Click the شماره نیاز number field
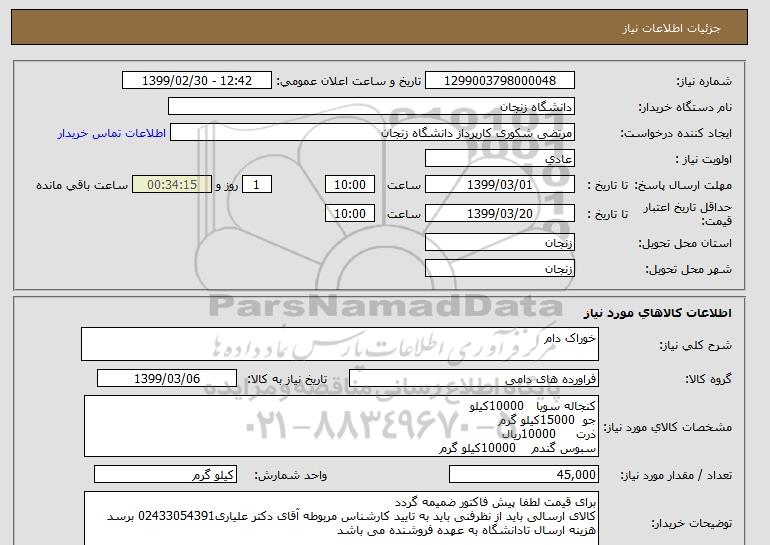Screen dimensions: 770x545 point(499,81)
